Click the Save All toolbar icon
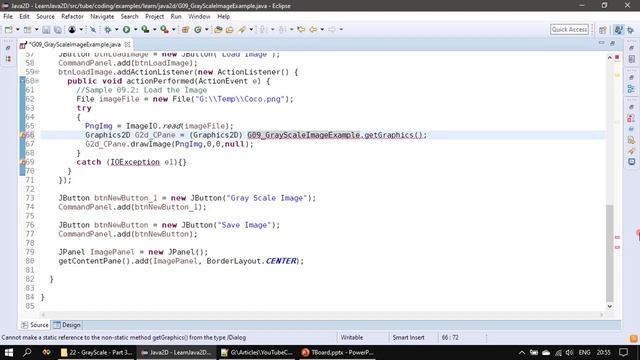 tap(58, 29)
